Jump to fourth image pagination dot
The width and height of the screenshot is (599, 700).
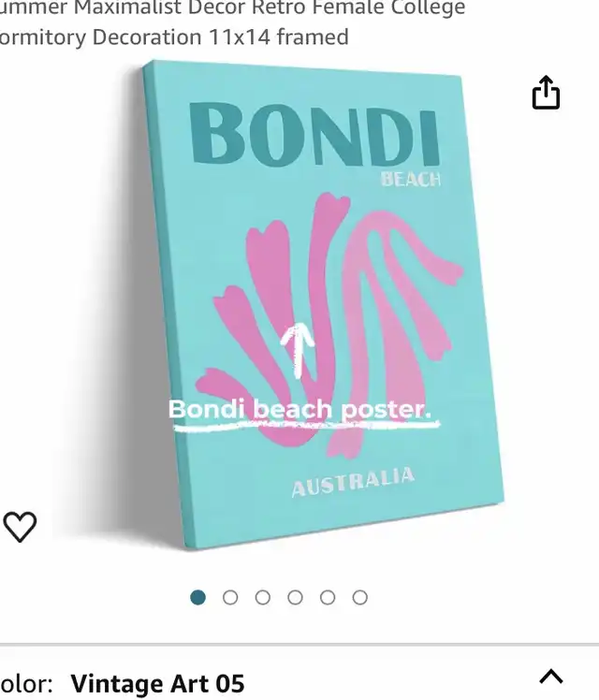pos(295,597)
